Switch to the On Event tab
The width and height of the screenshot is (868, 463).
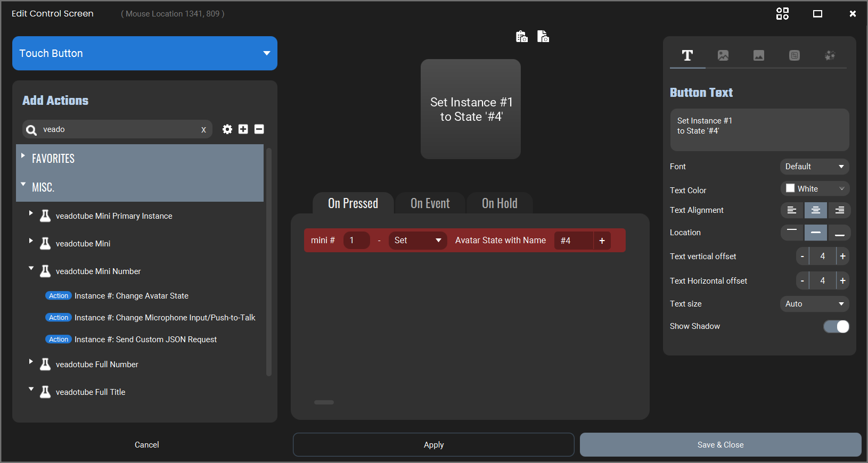pos(430,203)
